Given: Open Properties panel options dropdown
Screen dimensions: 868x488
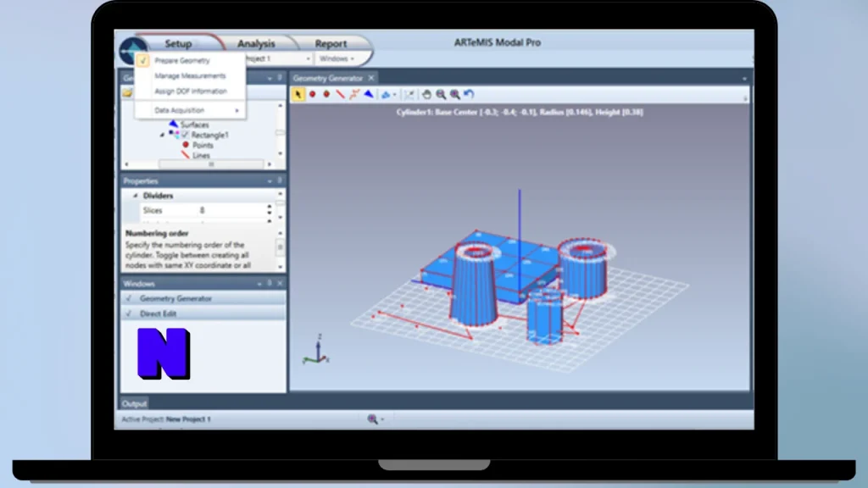Looking at the screenshot, I should coord(270,181).
